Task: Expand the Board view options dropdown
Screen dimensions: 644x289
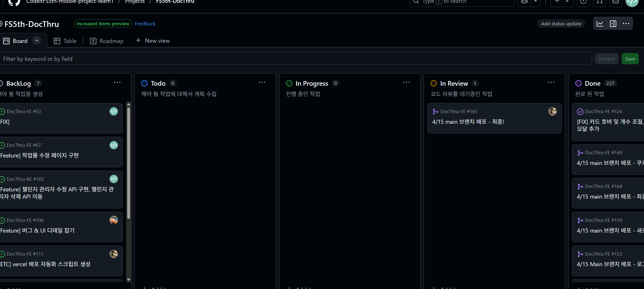Action: tap(37, 41)
